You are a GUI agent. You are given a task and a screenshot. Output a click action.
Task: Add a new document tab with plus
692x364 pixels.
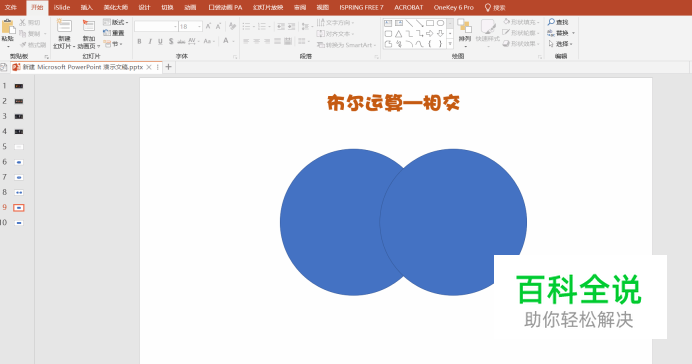(x=168, y=67)
